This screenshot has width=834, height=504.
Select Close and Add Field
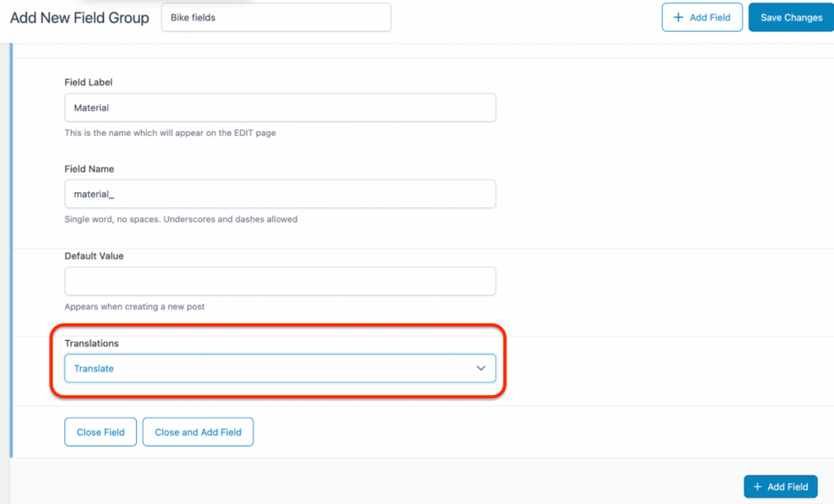coord(198,432)
